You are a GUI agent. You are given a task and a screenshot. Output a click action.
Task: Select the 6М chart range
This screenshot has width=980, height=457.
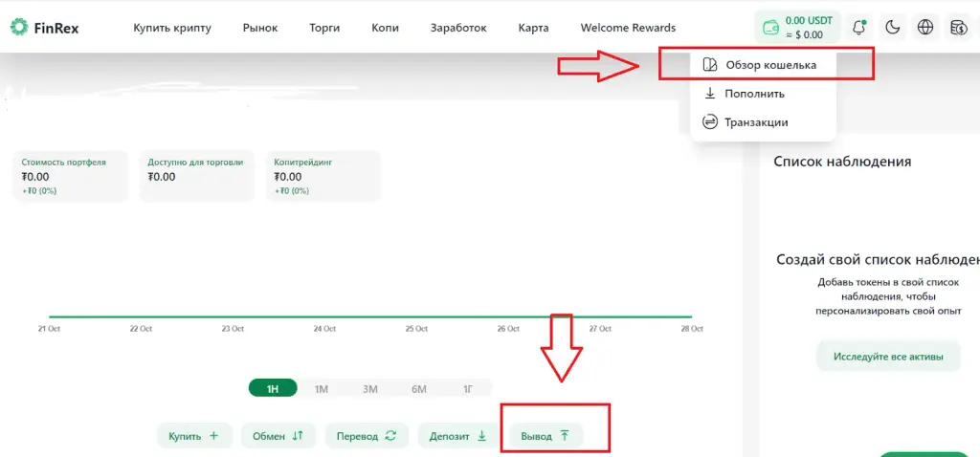click(x=419, y=388)
